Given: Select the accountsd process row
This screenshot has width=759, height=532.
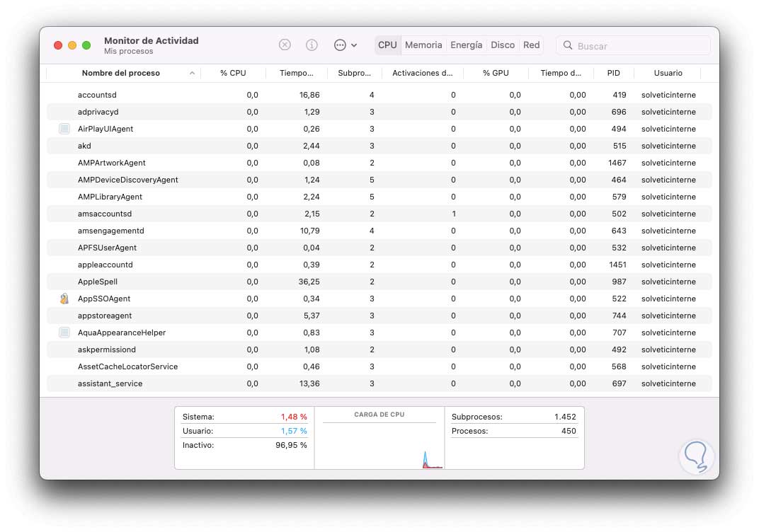Looking at the screenshot, I should (x=379, y=95).
